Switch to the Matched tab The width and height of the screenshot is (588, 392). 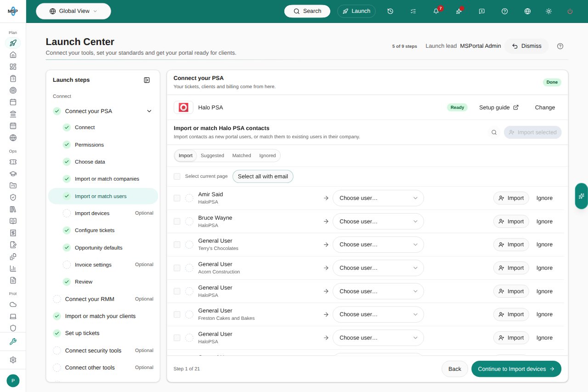coord(242,156)
